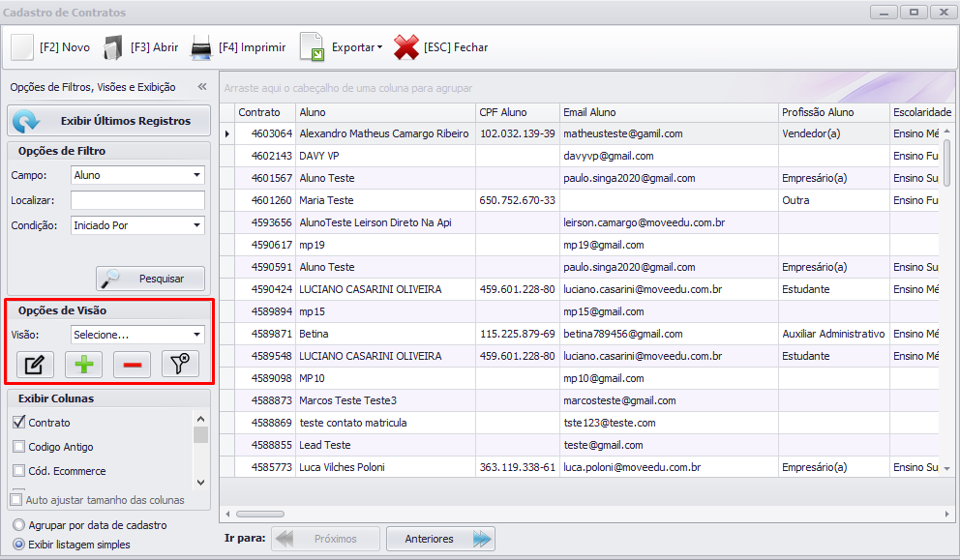Viewport: 960px width, 560px height.
Task: Select Agrupar por data de cadastro
Action: 18,525
